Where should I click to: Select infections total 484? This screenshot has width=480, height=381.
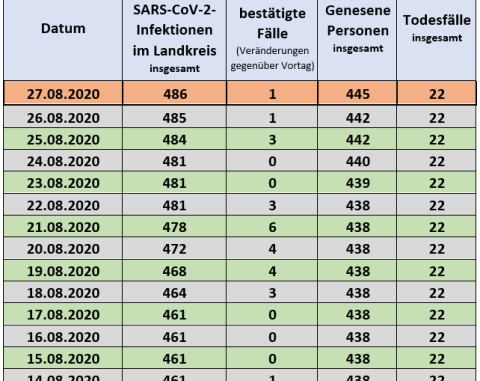(175, 139)
